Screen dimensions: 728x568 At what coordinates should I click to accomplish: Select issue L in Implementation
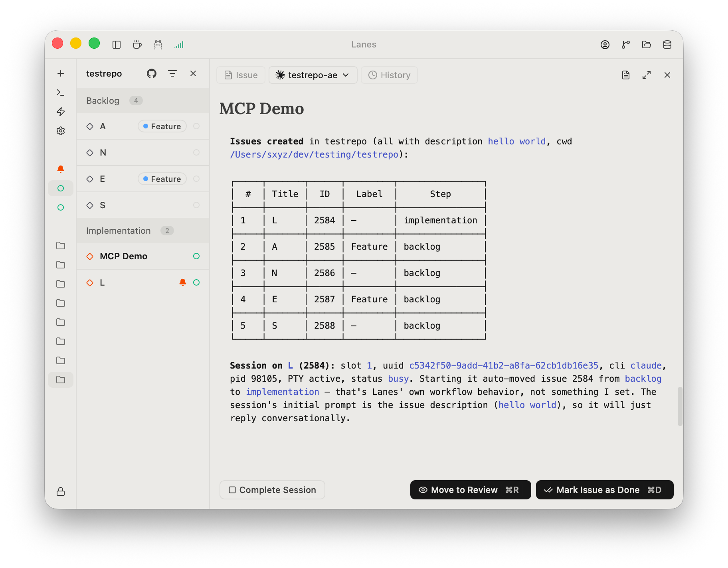click(x=143, y=282)
